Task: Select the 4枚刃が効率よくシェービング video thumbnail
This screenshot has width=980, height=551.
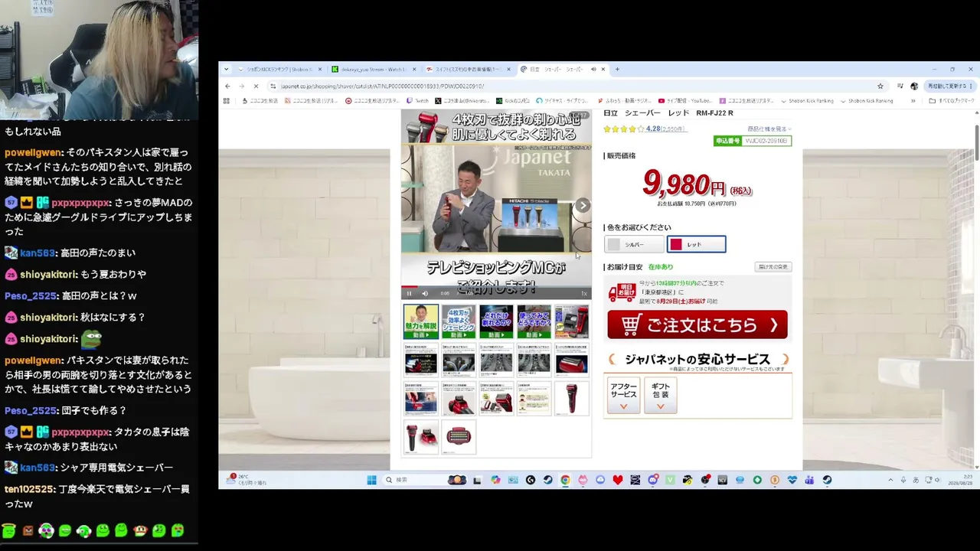Action: point(459,321)
